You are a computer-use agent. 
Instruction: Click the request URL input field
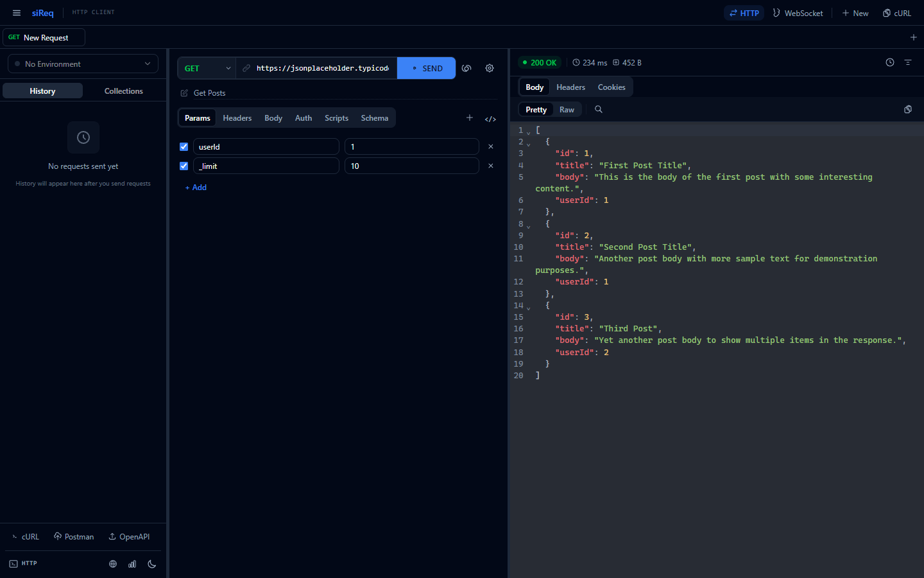coord(323,68)
